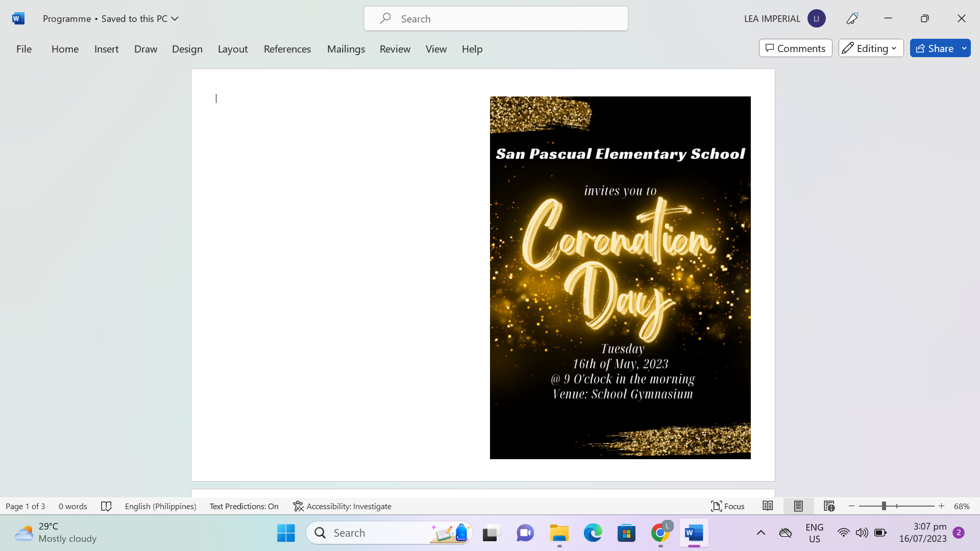Click English (Philippines) language button
980x551 pixels.
(x=160, y=506)
